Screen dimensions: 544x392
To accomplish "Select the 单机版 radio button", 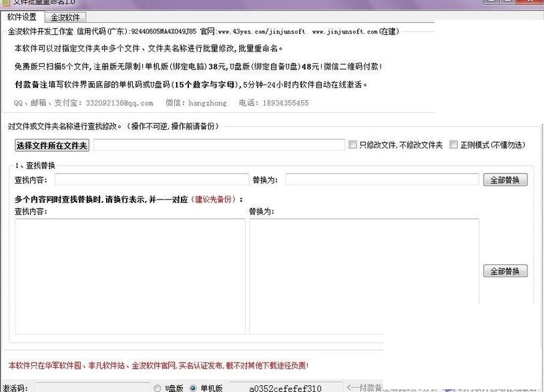I will click(x=194, y=388).
